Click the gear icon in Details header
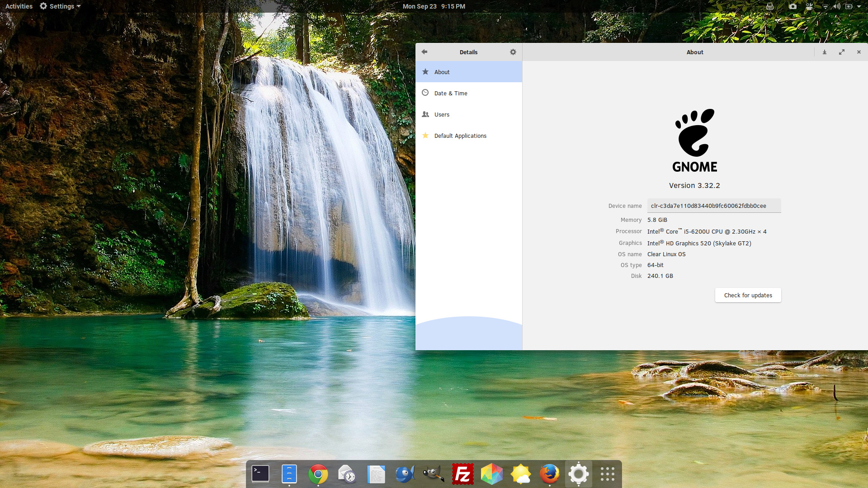This screenshot has width=868, height=488. point(513,52)
